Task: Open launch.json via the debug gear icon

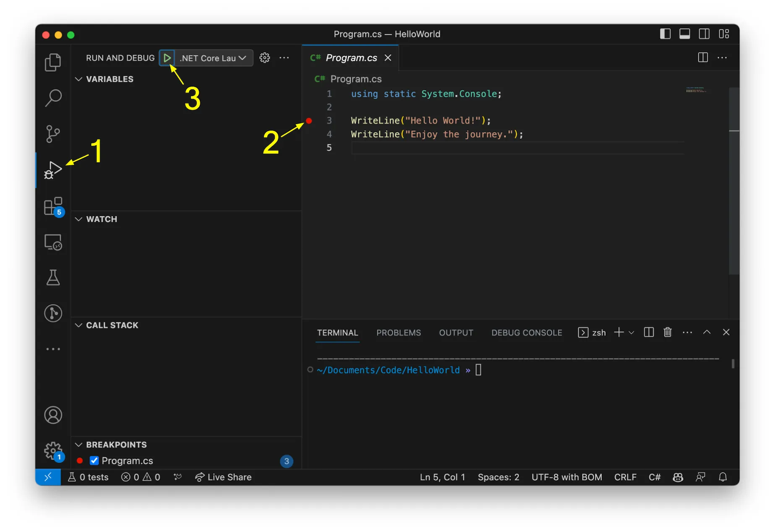Action: (265, 58)
